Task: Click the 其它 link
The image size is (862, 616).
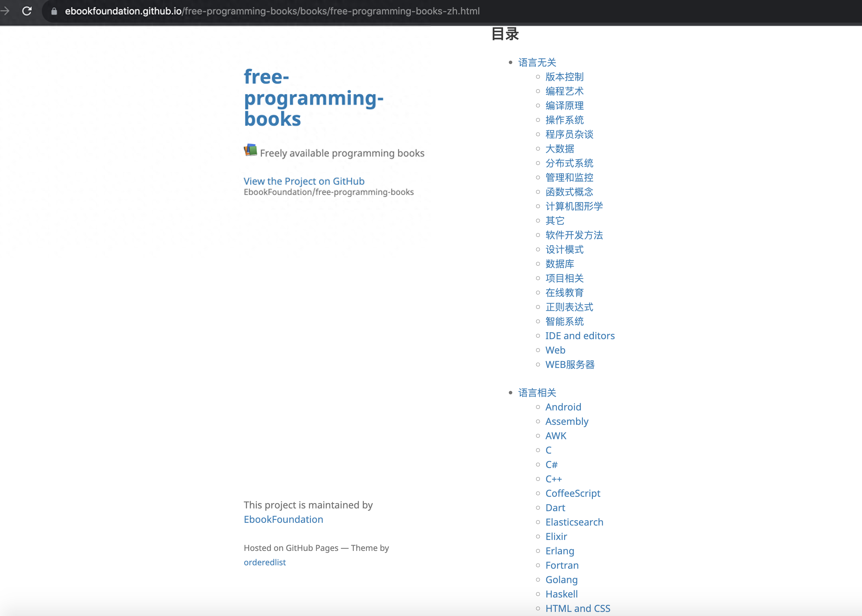Action: (x=555, y=221)
